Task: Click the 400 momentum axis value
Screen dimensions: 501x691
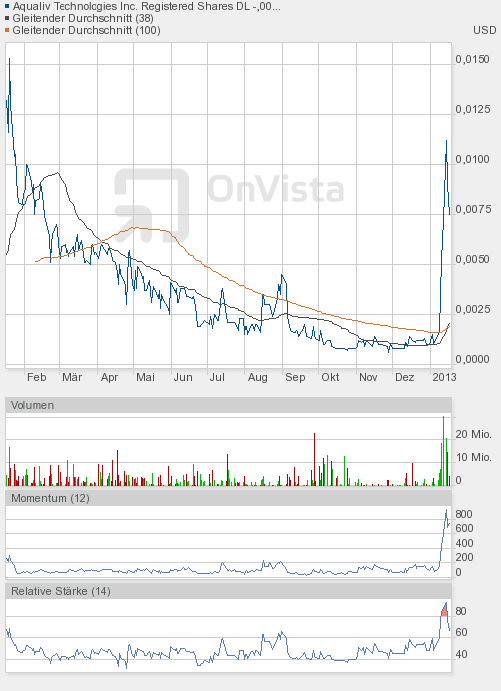Action: click(x=464, y=543)
